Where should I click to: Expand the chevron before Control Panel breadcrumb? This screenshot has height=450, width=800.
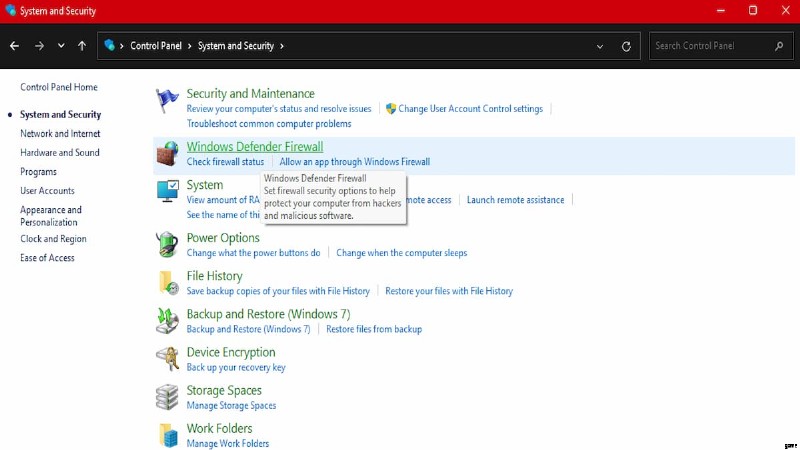pyautogui.click(x=122, y=46)
